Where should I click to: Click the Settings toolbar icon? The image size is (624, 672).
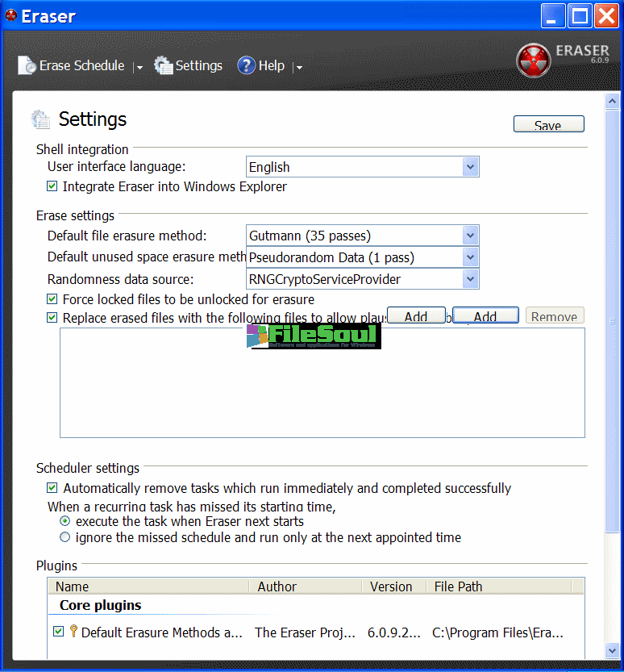click(164, 66)
